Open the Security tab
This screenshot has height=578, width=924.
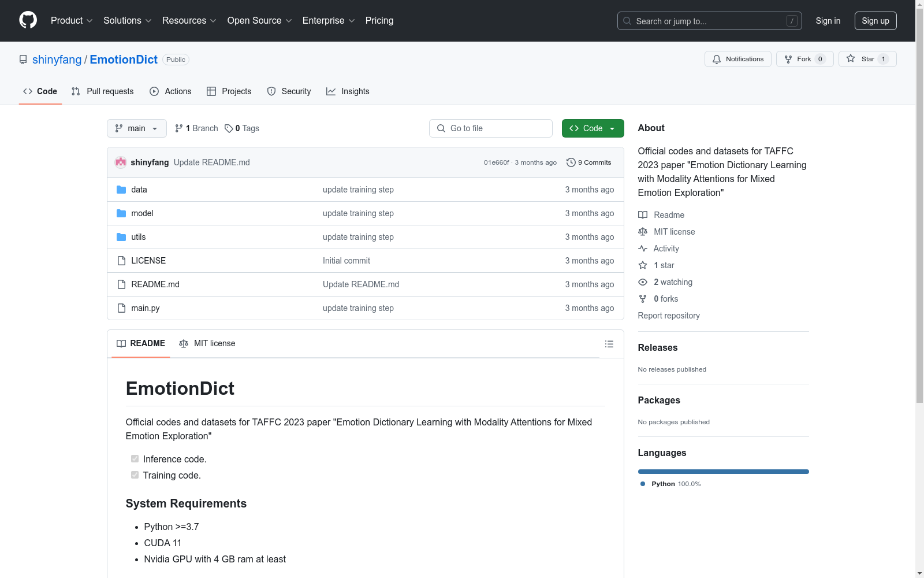[289, 91]
